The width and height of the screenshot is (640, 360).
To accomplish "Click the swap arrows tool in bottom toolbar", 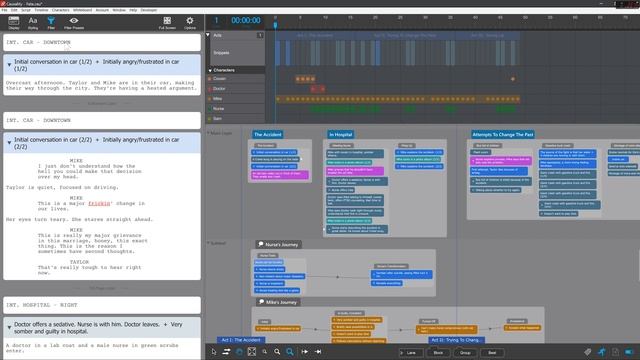I will click(x=226, y=352).
